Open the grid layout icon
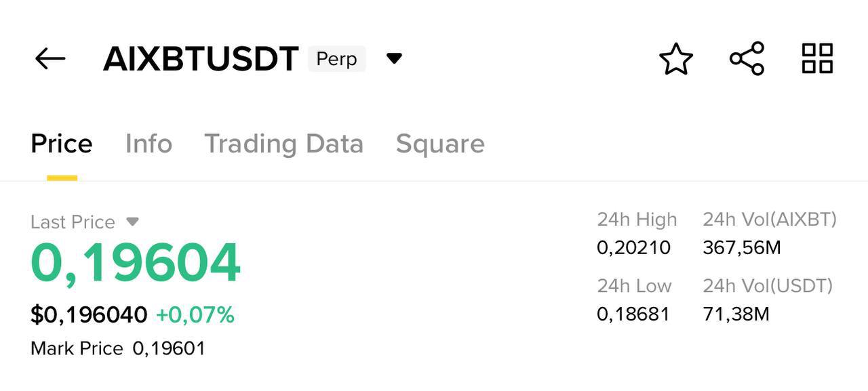Image resolution: width=868 pixels, height=391 pixels. [817, 58]
